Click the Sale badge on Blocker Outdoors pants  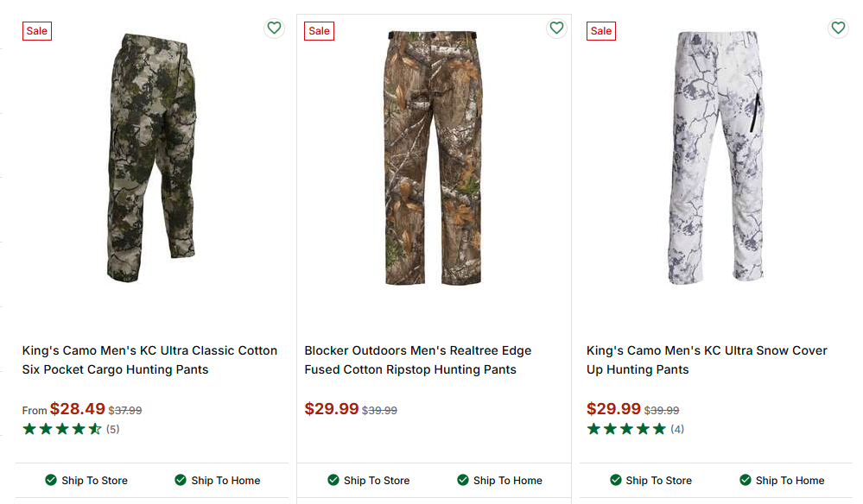[x=319, y=31]
